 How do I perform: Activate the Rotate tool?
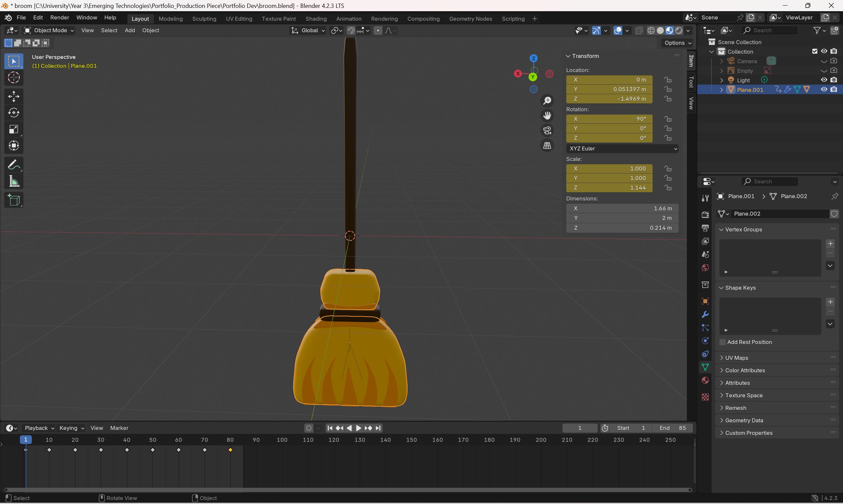14,113
